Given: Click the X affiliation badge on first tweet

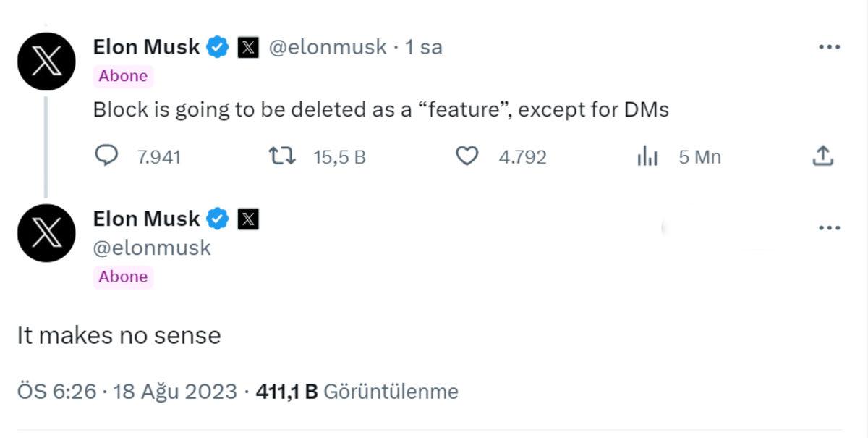Looking at the screenshot, I should click(247, 48).
